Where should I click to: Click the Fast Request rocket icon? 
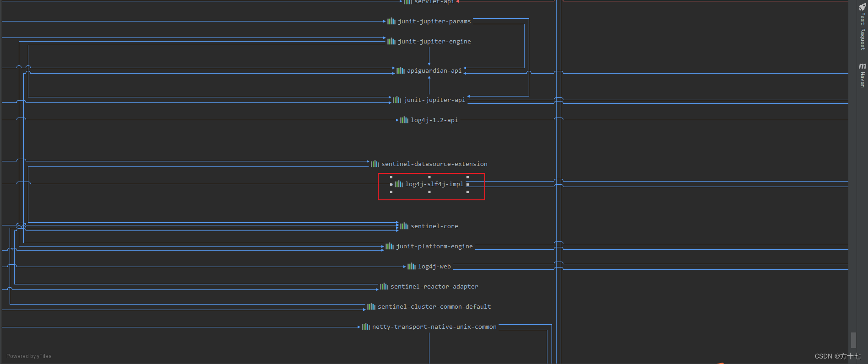click(863, 7)
